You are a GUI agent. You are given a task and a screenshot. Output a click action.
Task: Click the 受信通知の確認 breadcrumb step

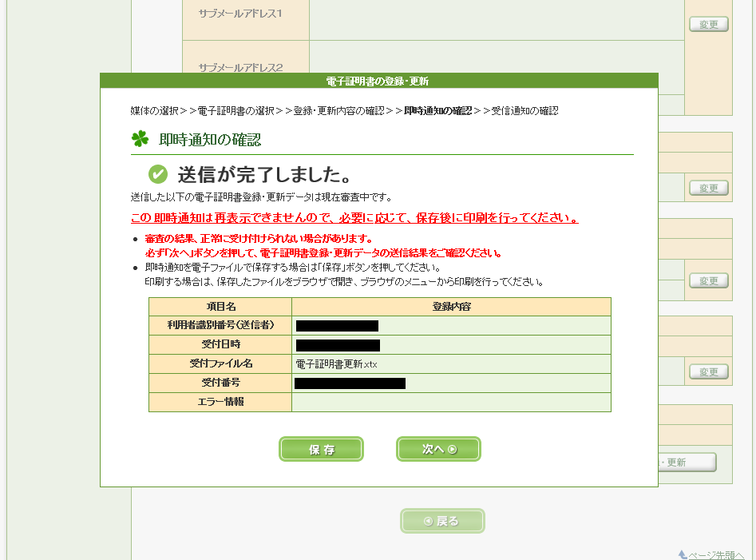[524, 111]
